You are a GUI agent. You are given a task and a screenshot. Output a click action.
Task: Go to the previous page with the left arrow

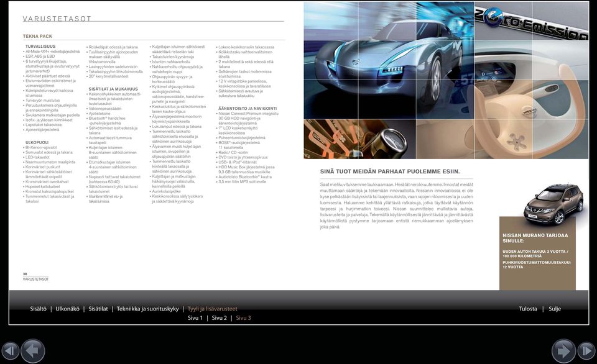(x=33, y=351)
